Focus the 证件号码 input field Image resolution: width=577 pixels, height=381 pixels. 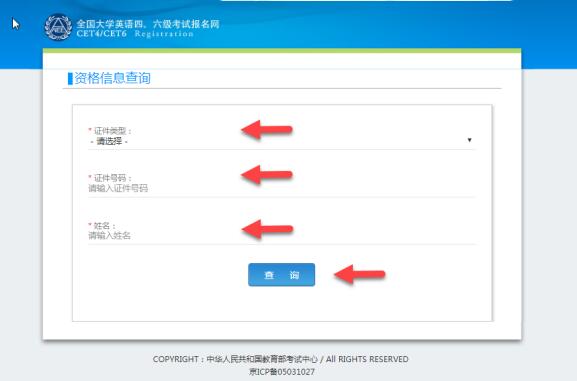click(x=282, y=188)
